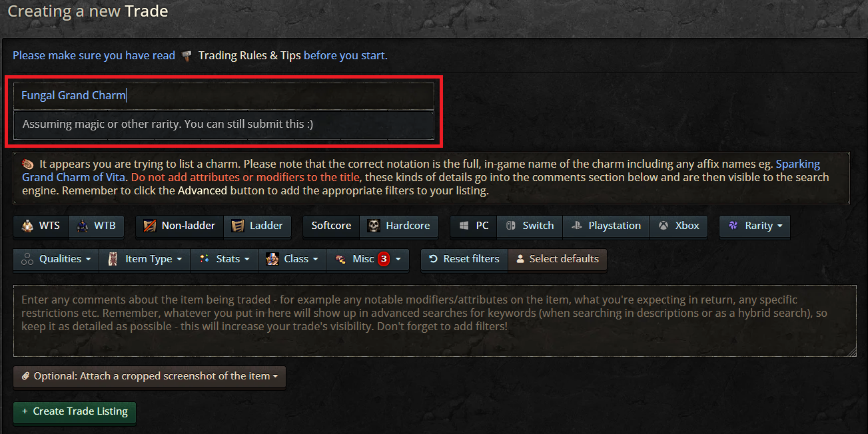Viewport: 868px width, 434px height.
Task: Click Reset filters button
Action: point(464,259)
